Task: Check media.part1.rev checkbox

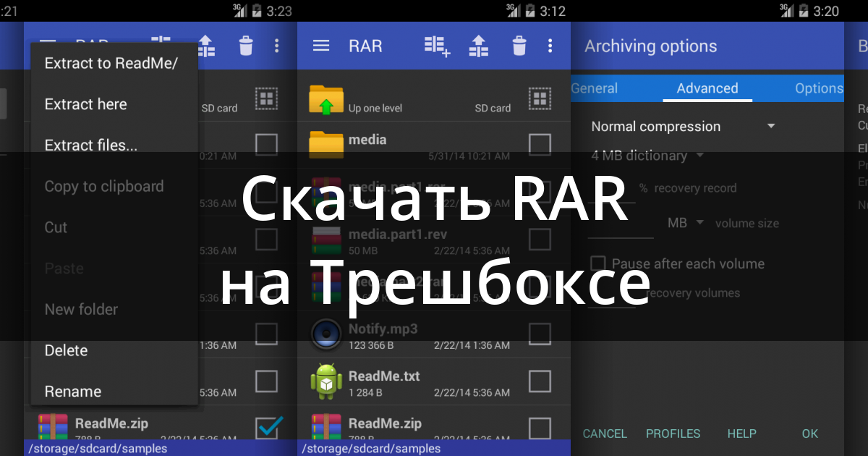Action: click(x=540, y=239)
